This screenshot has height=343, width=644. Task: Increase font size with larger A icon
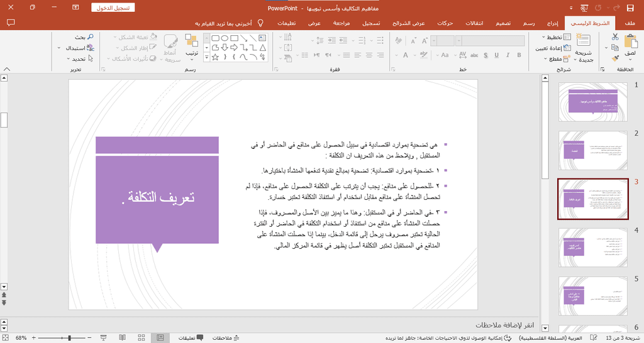point(425,40)
